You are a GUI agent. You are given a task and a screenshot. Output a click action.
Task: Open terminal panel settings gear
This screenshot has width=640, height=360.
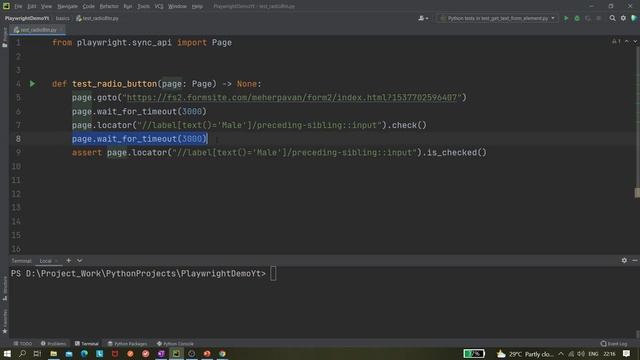point(624,260)
